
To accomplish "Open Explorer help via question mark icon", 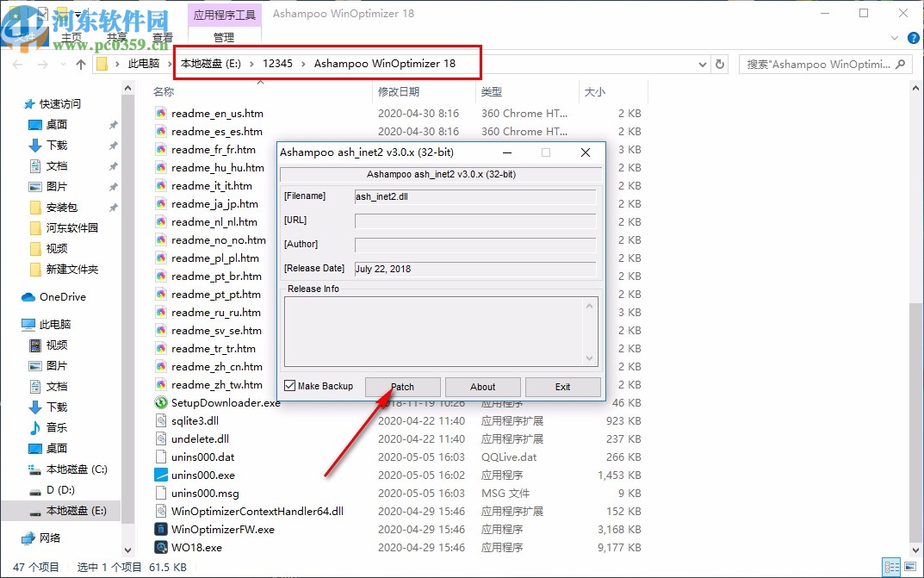I will [x=914, y=38].
